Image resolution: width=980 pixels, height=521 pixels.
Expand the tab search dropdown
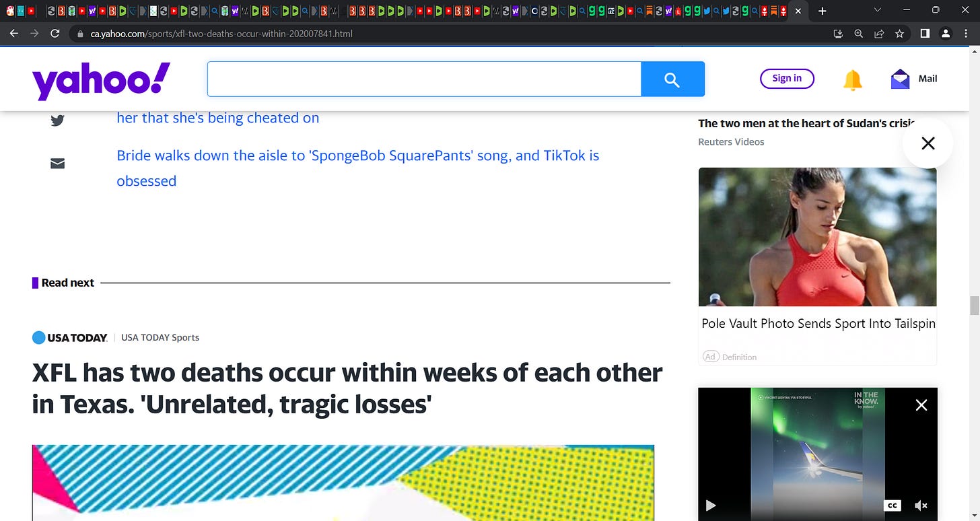coord(877,11)
